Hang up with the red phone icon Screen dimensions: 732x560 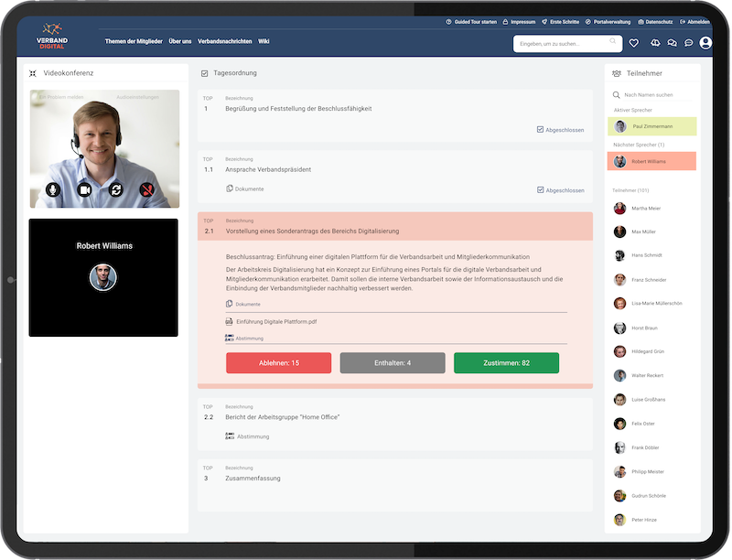pyautogui.click(x=146, y=190)
